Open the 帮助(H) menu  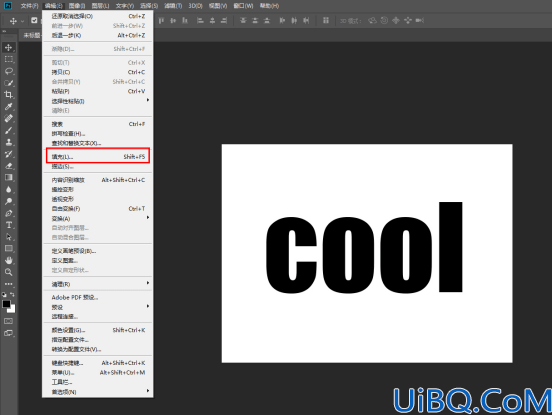point(269,6)
